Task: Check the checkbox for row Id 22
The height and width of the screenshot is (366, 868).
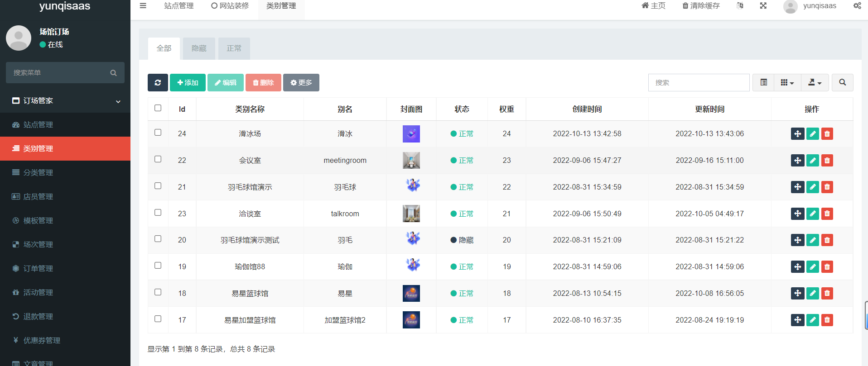Action: [x=158, y=159]
